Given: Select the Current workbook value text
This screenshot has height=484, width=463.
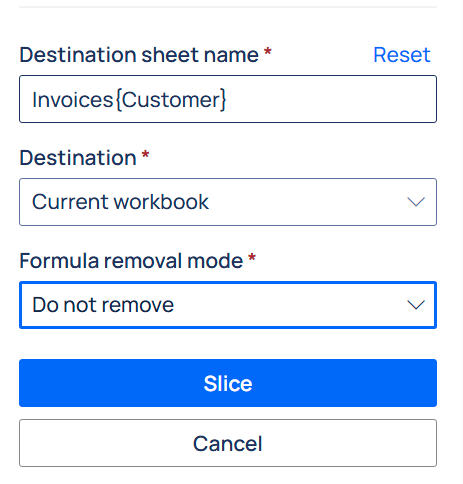Looking at the screenshot, I should coord(120,202).
